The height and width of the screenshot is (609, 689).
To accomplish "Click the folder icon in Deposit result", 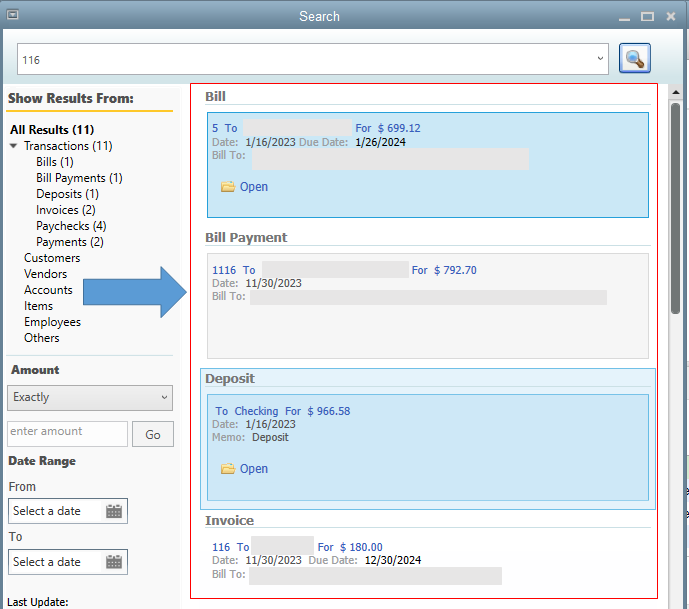I will pos(228,469).
